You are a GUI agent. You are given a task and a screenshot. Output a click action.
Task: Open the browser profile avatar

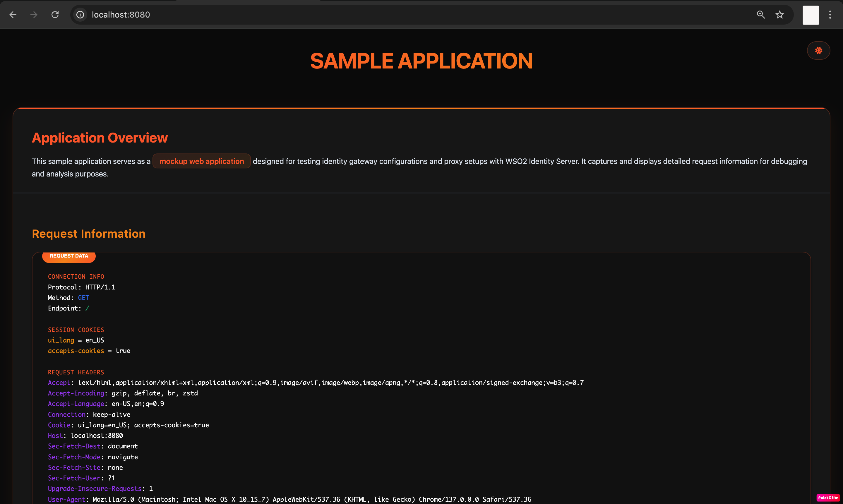click(811, 15)
